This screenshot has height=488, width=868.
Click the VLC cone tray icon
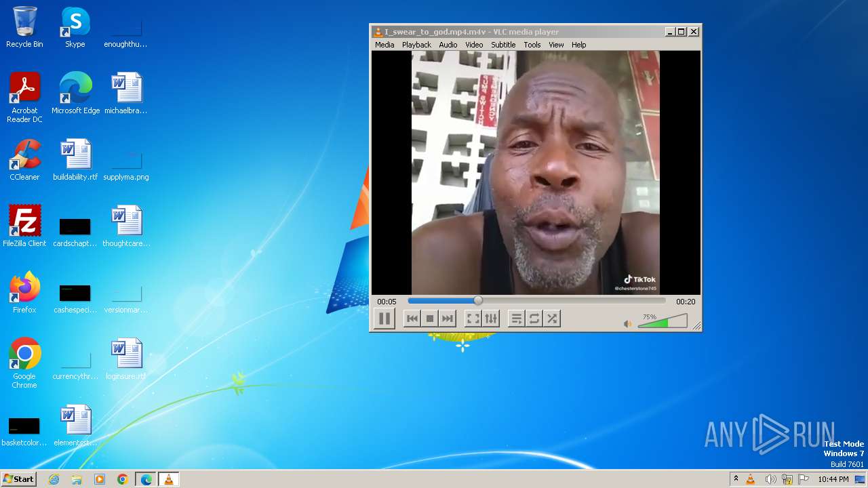(x=751, y=479)
